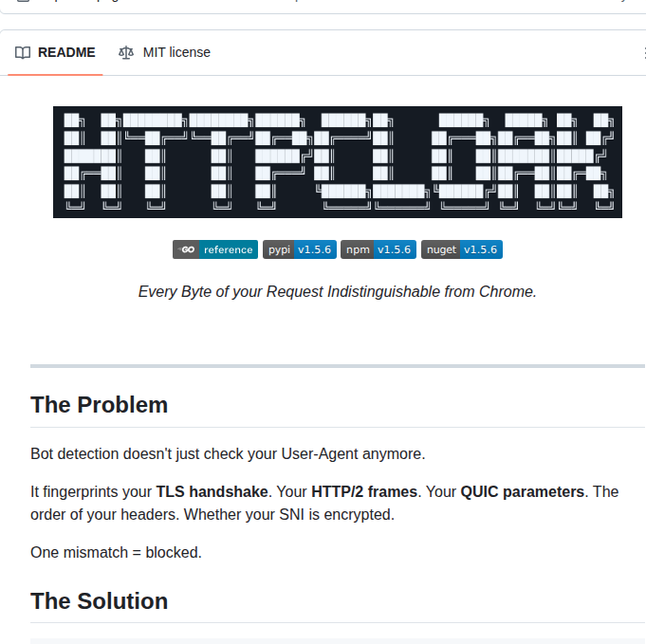Click 'The Solution' heading
The height and width of the screenshot is (644, 646).
pos(100,601)
